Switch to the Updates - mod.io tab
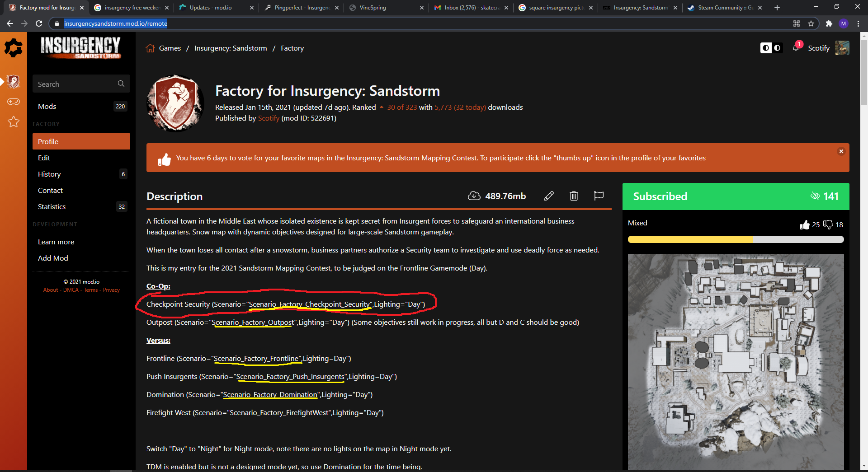This screenshot has height=472, width=868. (x=216, y=8)
